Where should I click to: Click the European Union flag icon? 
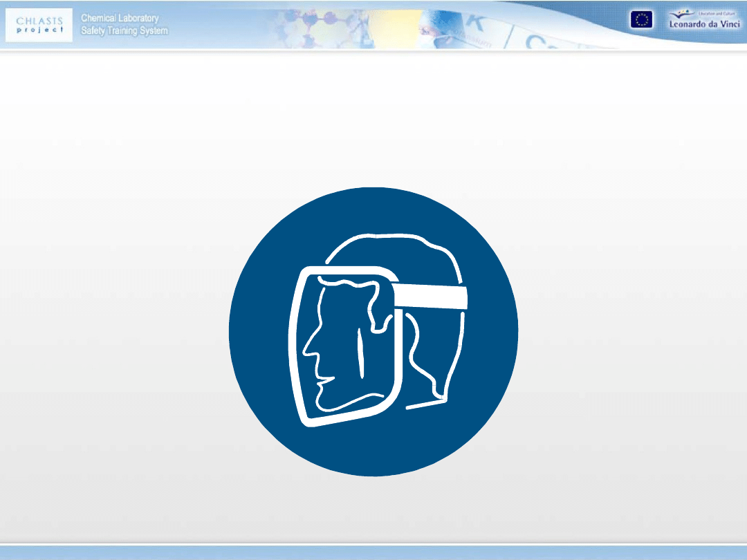point(640,20)
